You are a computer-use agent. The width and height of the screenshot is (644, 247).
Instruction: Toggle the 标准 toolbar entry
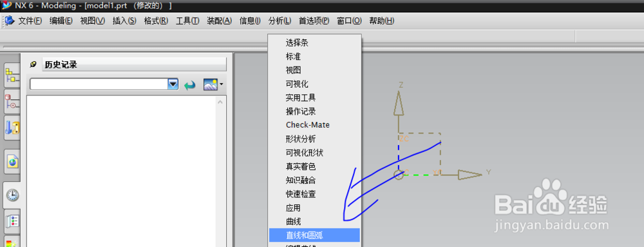tap(314, 56)
